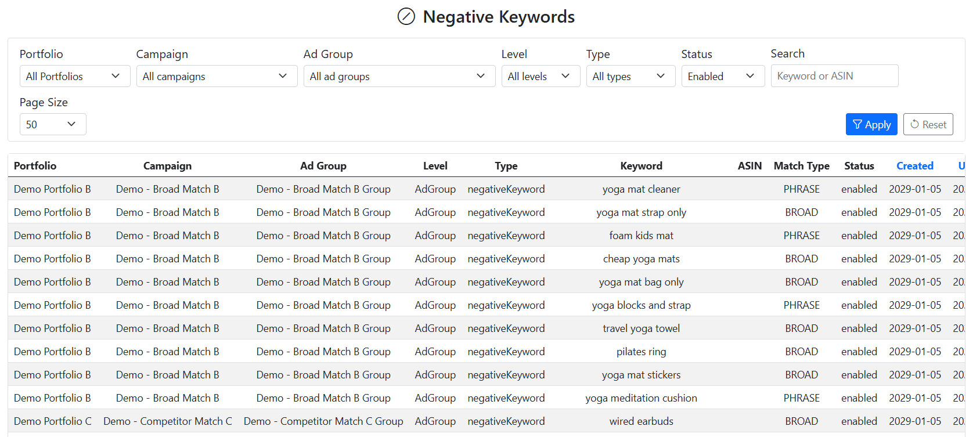This screenshot has height=437, width=980.
Task: Open the Ad Group dropdown
Action: [x=398, y=76]
